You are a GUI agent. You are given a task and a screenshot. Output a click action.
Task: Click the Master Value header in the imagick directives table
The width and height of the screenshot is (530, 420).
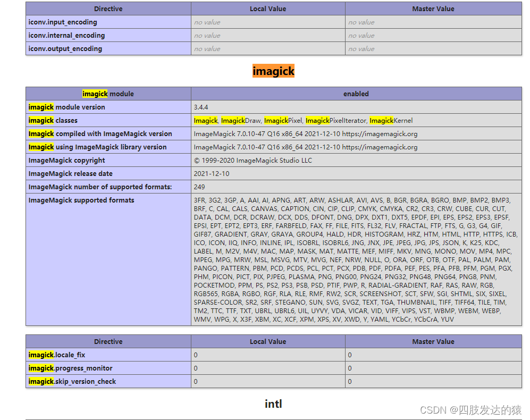click(433, 341)
